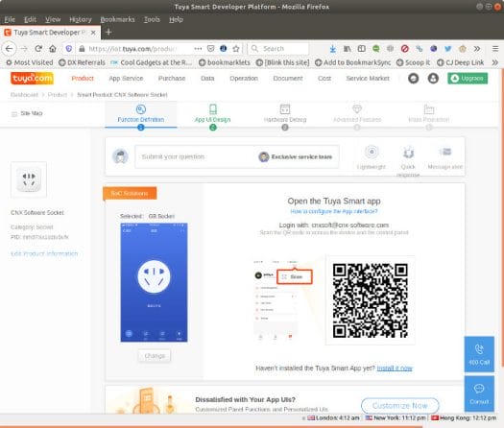Open the Install it now link
Image resolution: width=504 pixels, height=428 pixels.
(x=395, y=369)
